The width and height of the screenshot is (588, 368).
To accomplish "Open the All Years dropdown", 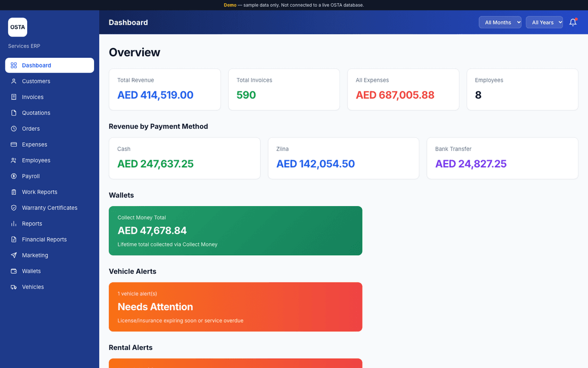I will tap(544, 22).
